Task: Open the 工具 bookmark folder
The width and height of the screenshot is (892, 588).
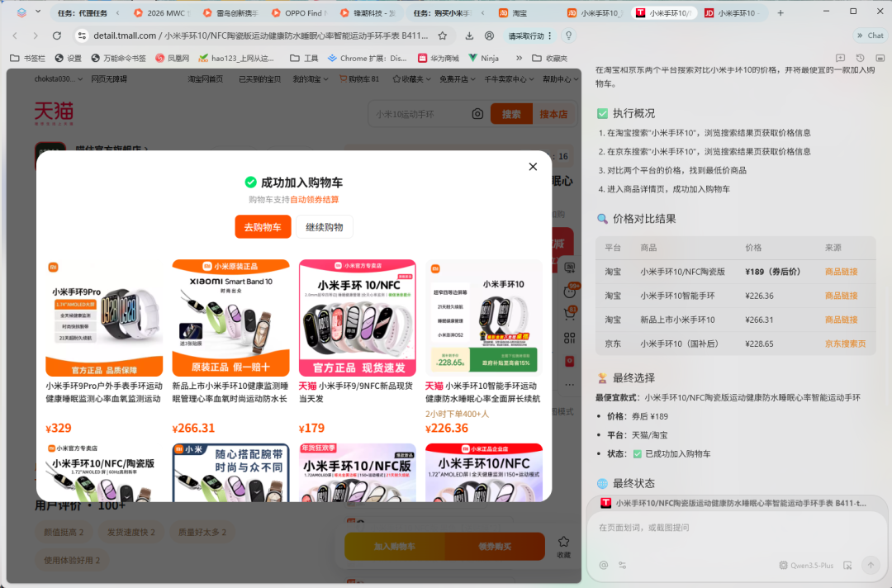Action: [x=304, y=58]
